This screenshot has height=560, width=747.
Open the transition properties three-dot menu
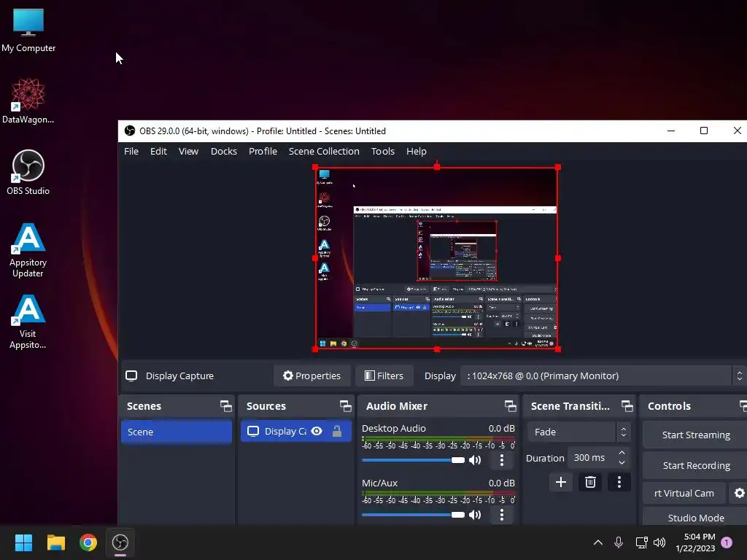pyautogui.click(x=619, y=483)
